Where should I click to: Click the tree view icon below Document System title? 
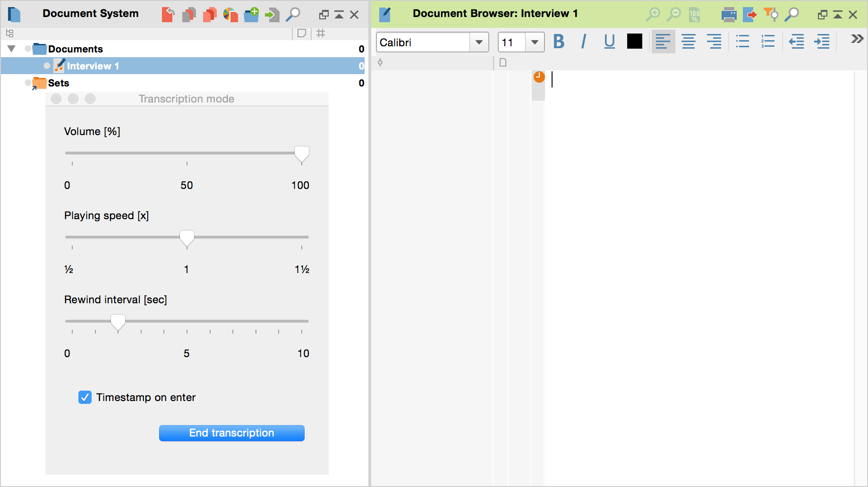9,33
